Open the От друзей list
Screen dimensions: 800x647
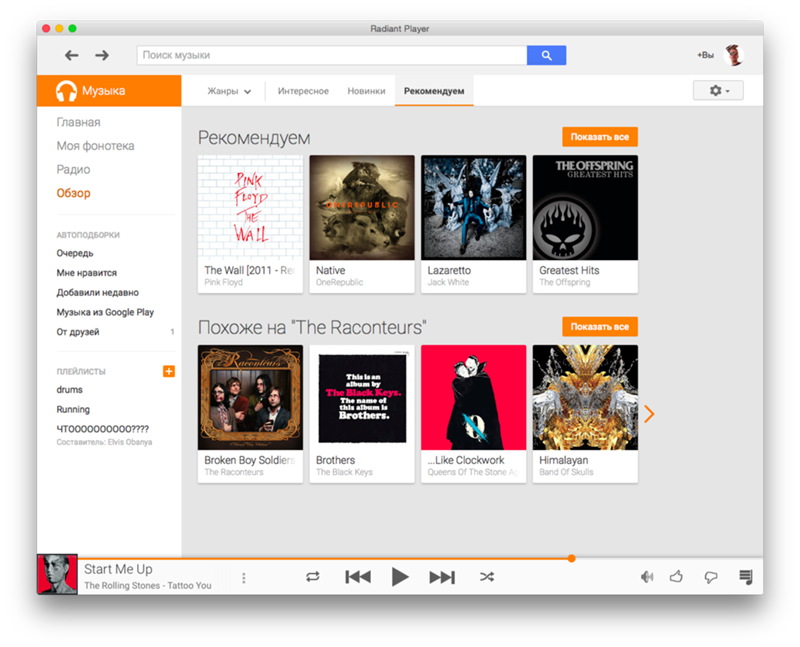(x=78, y=332)
